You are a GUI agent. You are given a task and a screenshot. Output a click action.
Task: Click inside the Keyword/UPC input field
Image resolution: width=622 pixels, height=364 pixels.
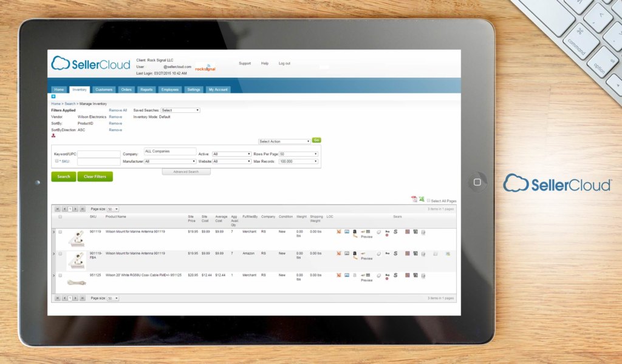click(97, 153)
